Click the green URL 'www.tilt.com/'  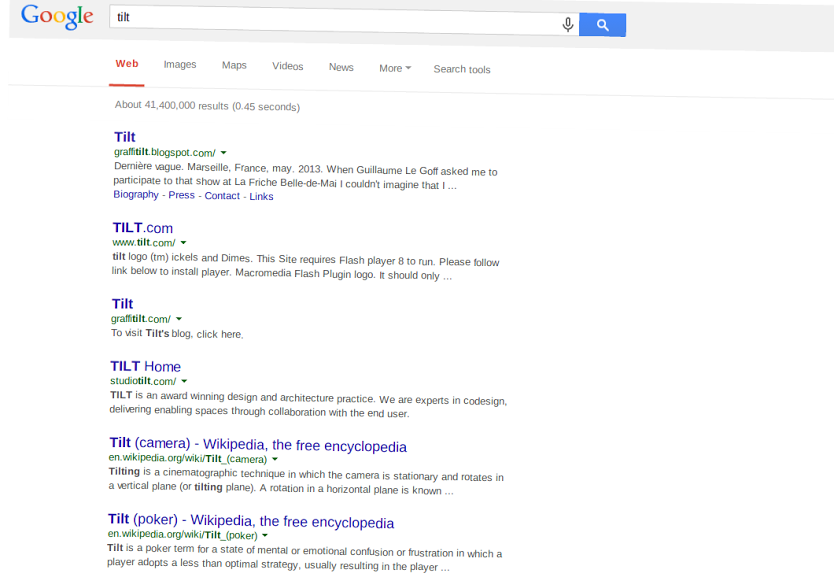pyautogui.click(x=144, y=242)
